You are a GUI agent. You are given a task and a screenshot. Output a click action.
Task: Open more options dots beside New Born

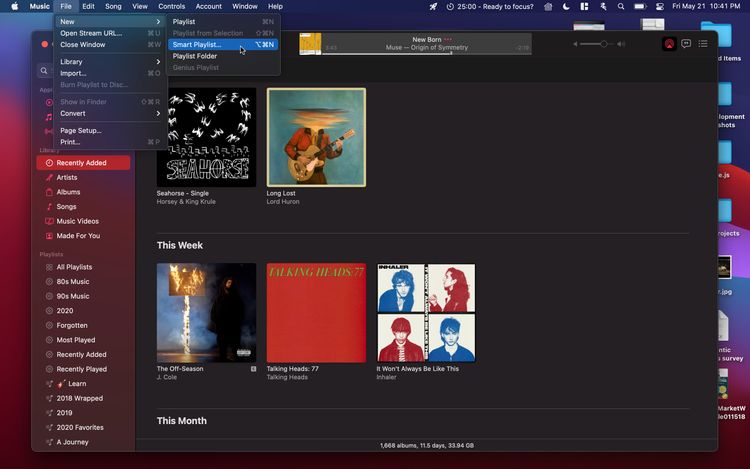click(448, 39)
